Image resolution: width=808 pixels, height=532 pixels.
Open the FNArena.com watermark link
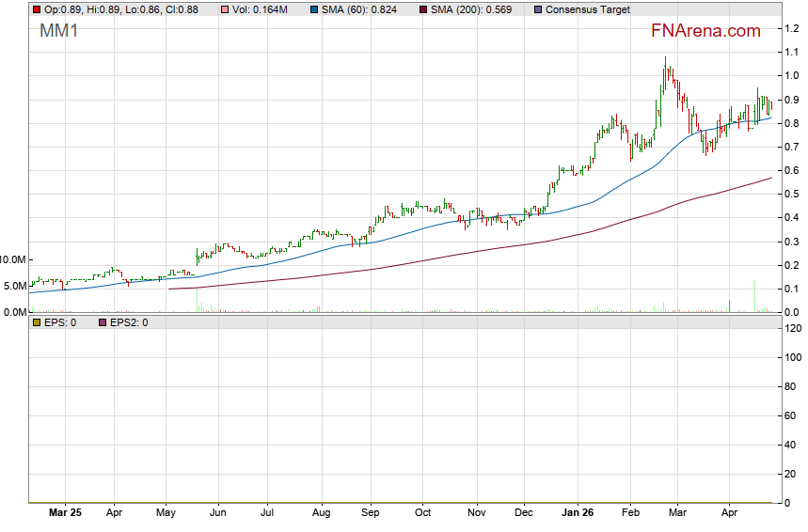(x=705, y=31)
